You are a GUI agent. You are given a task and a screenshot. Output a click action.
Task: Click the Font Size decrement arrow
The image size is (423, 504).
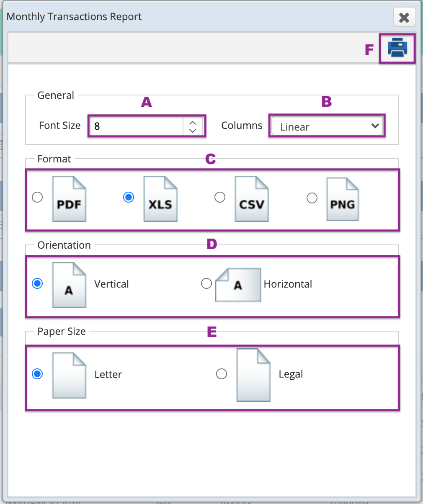[193, 131]
